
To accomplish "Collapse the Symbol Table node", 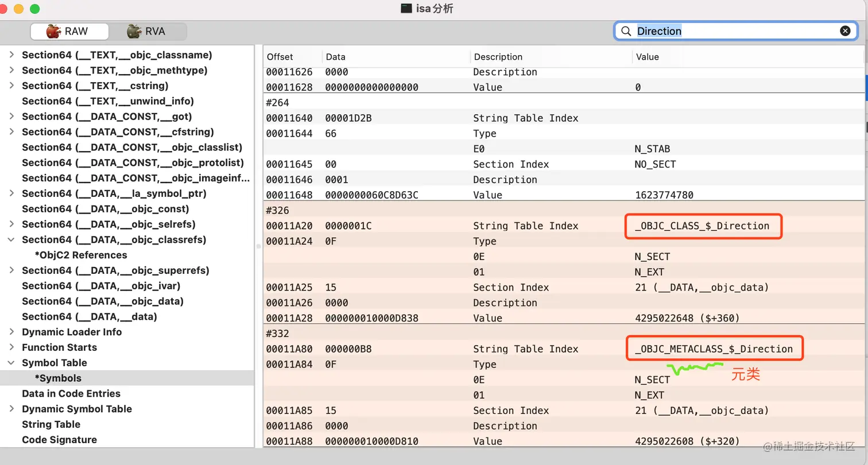I will click(x=11, y=363).
